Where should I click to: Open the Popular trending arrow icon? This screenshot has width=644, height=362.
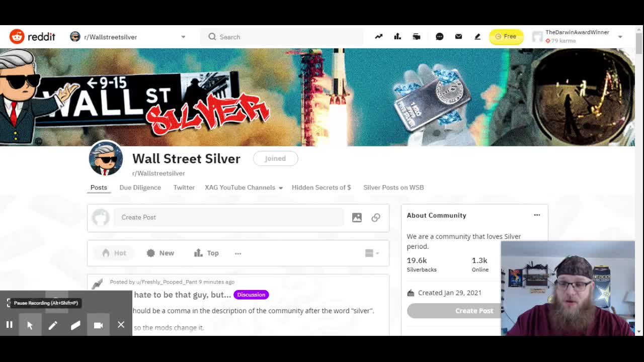[378, 36]
